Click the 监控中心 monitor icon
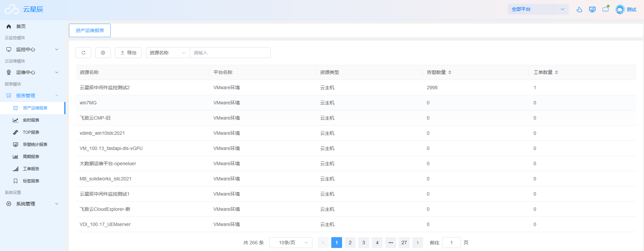The image size is (644, 251). pyautogui.click(x=9, y=49)
